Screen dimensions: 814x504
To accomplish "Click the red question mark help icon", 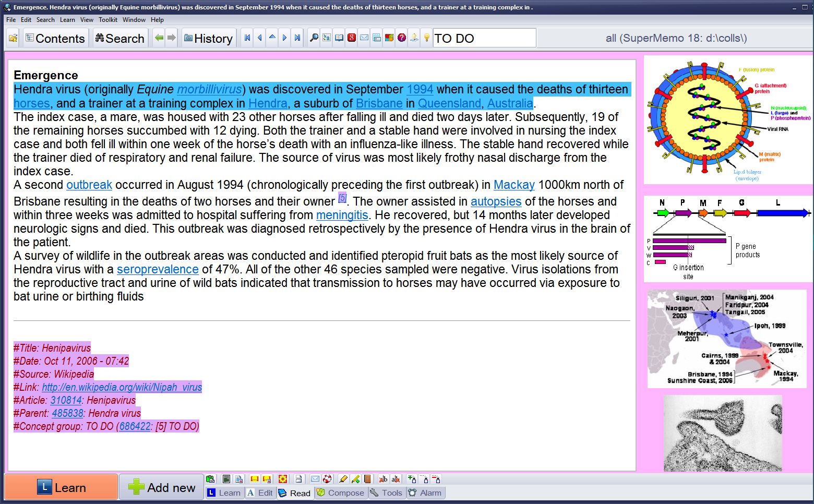I will pos(401,38).
